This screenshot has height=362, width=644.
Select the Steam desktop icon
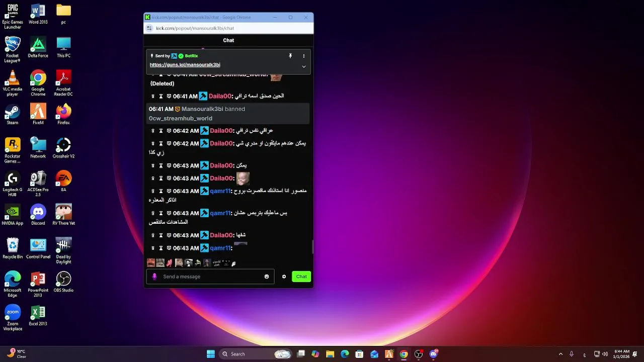point(13,115)
